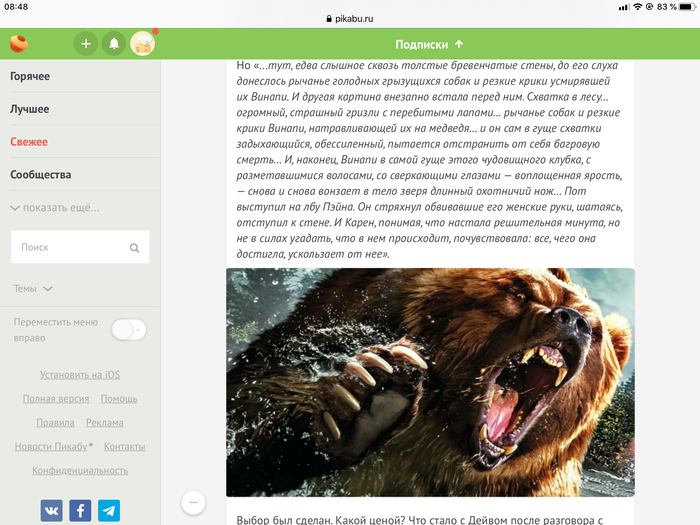Open notifications bell icon
Screen dimensions: 700x525
pyautogui.click(x=114, y=44)
